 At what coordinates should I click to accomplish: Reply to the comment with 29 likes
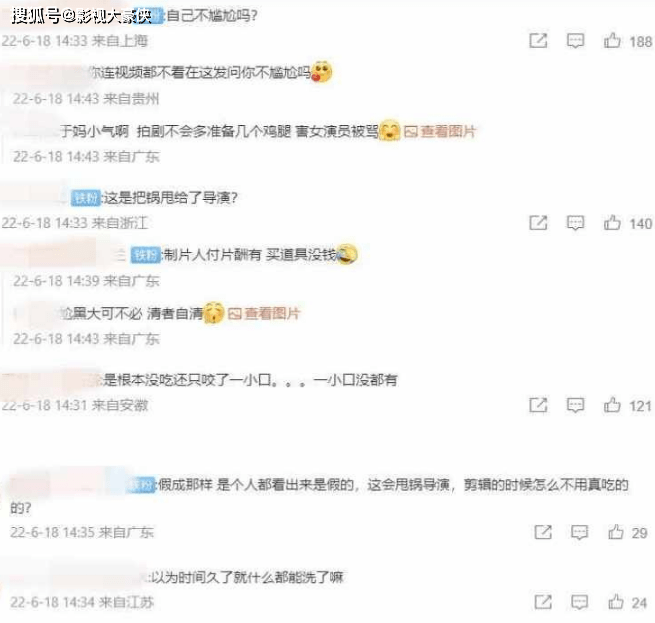579,532
